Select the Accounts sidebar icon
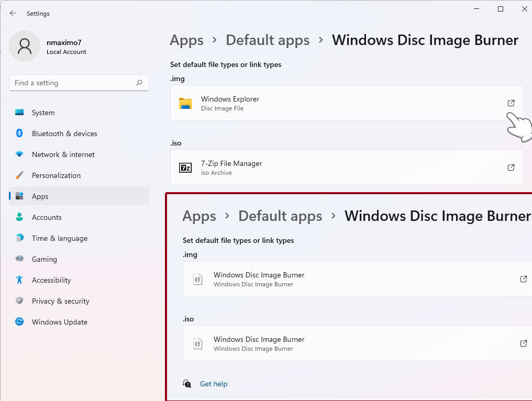532x401 pixels. tap(19, 217)
